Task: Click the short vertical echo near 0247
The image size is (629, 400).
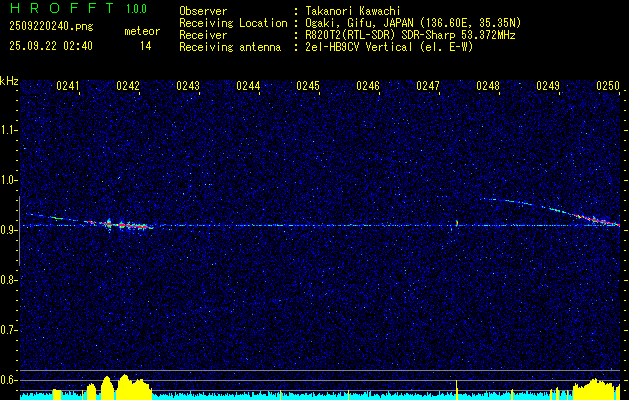Action: [457, 223]
